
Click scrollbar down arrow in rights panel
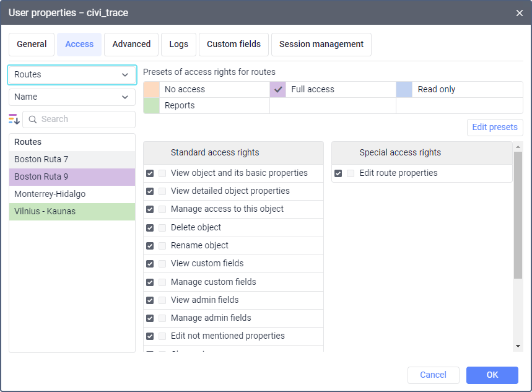[x=518, y=346]
